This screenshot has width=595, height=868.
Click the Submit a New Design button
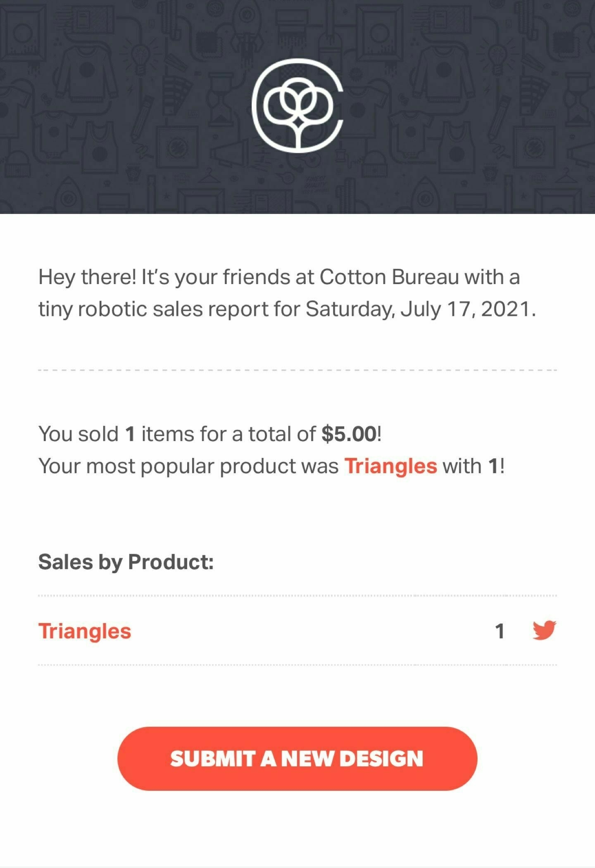click(x=297, y=759)
